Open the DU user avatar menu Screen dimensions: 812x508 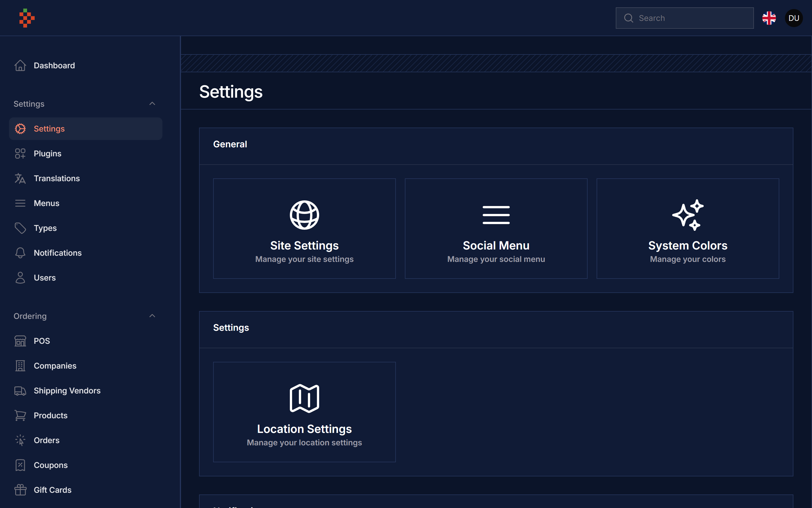(794, 18)
